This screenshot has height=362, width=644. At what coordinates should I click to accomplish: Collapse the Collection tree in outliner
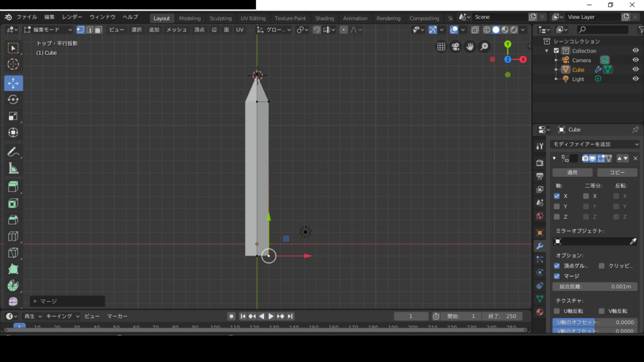pyautogui.click(x=548, y=51)
